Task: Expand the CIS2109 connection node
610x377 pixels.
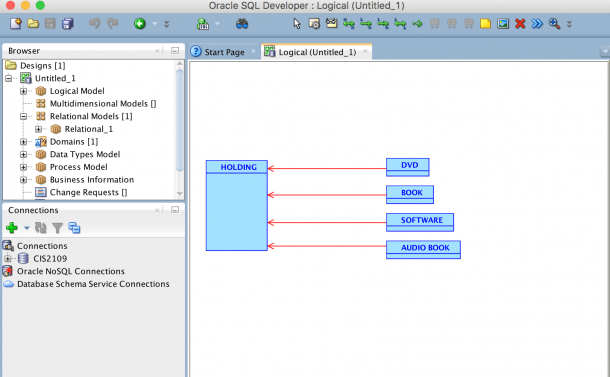Action: (x=7, y=258)
